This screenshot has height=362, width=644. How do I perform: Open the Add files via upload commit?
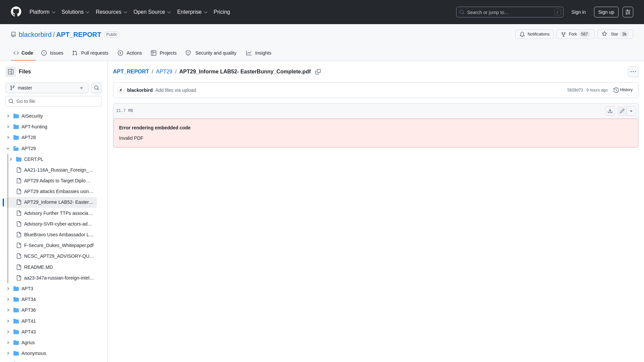(176, 90)
